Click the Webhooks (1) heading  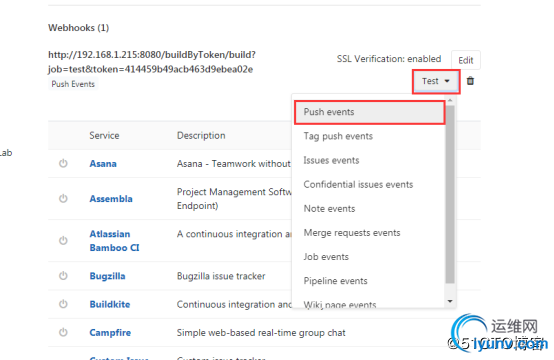pos(78,28)
